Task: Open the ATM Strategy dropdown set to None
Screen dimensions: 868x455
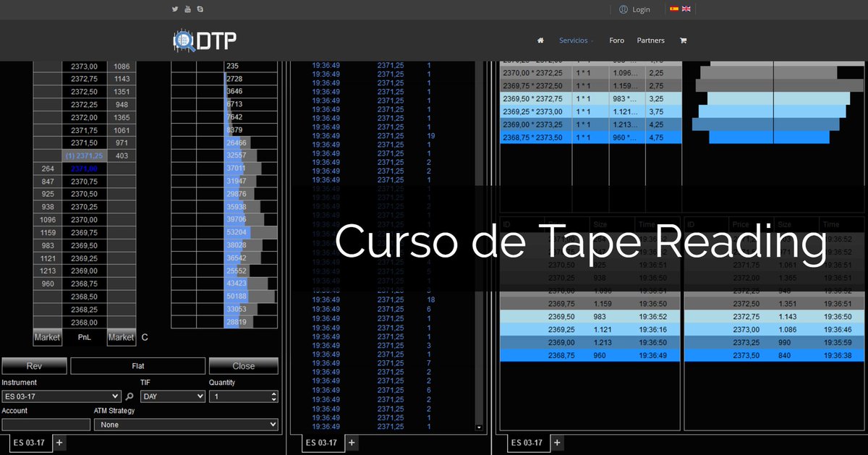Action: coord(186,425)
